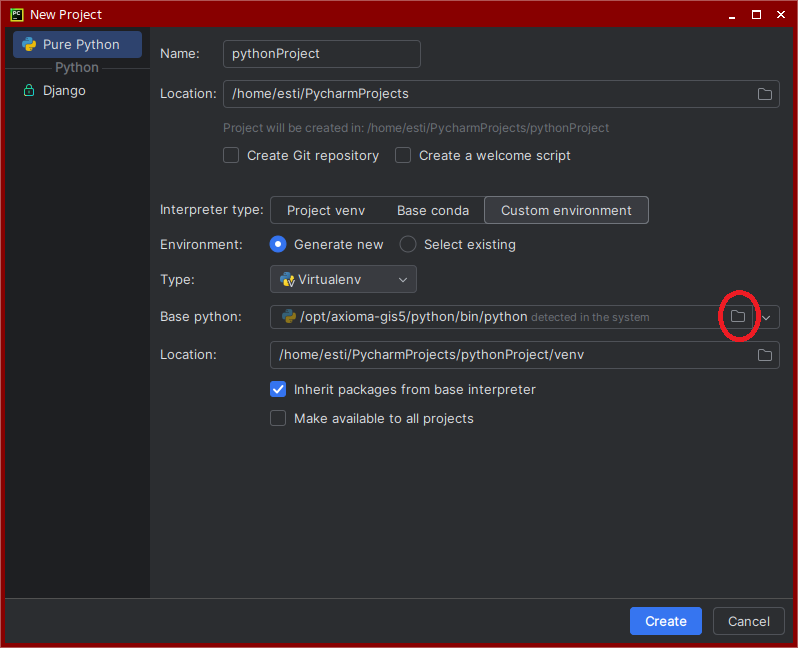The width and height of the screenshot is (798, 648).
Task: Uncheck Inherit packages from base interpreter
Action: [278, 390]
